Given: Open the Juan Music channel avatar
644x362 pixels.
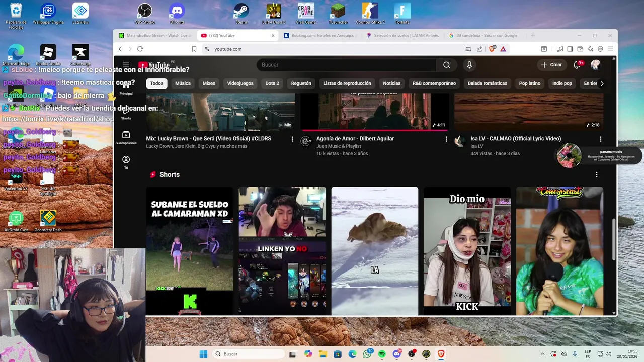Looking at the screenshot, I should click(306, 141).
